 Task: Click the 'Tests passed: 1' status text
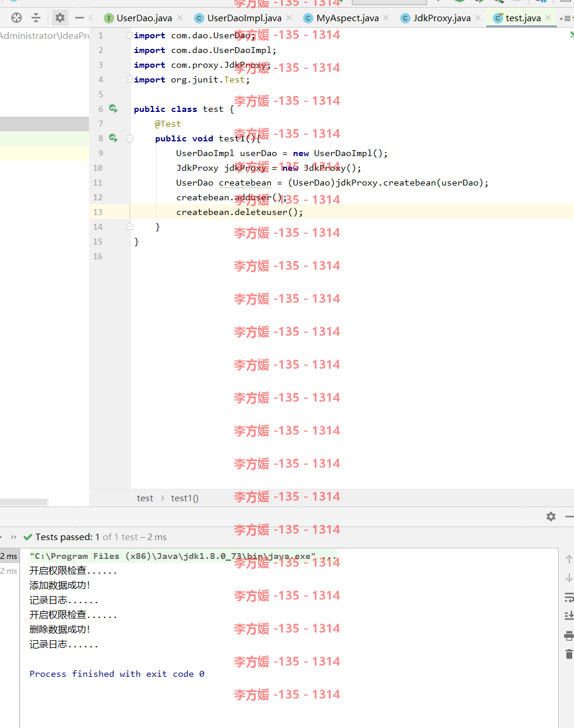[x=68, y=537]
